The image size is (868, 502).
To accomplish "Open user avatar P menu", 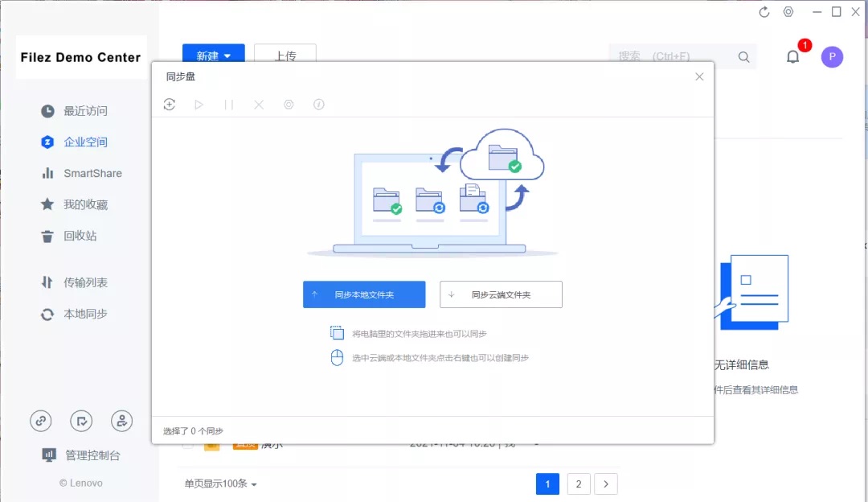I will click(832, 56).
